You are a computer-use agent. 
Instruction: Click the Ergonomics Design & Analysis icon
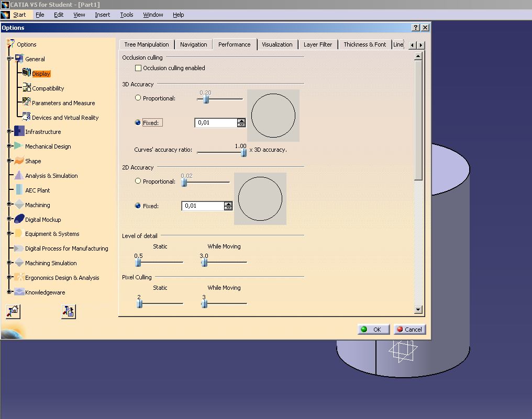[x=19, y=277]
